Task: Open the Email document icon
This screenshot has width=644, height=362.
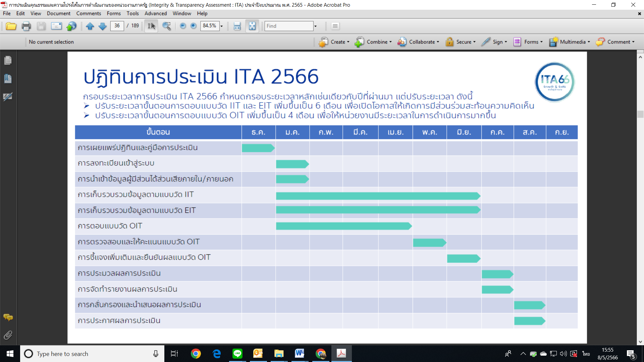Action: click(x=56, y=26)
